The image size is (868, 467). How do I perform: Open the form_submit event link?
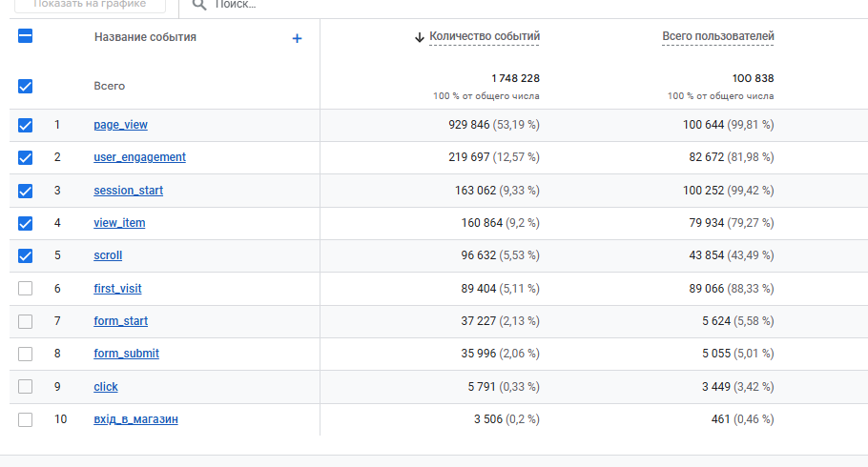coord(126,354)
